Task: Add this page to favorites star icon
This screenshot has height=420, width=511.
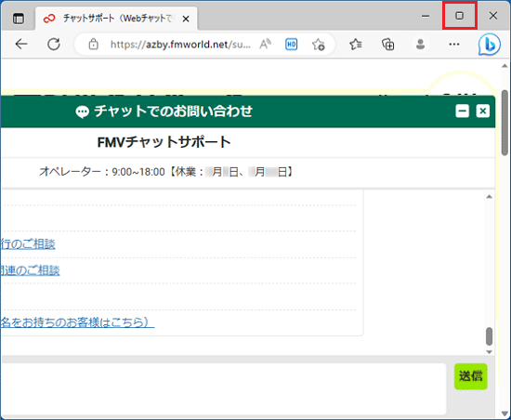Action: coord(319,45)
